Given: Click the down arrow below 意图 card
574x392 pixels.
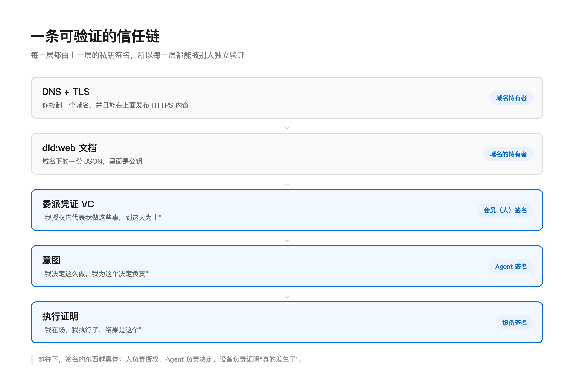Looking at the screenshot, I should [x=287, y=294].
